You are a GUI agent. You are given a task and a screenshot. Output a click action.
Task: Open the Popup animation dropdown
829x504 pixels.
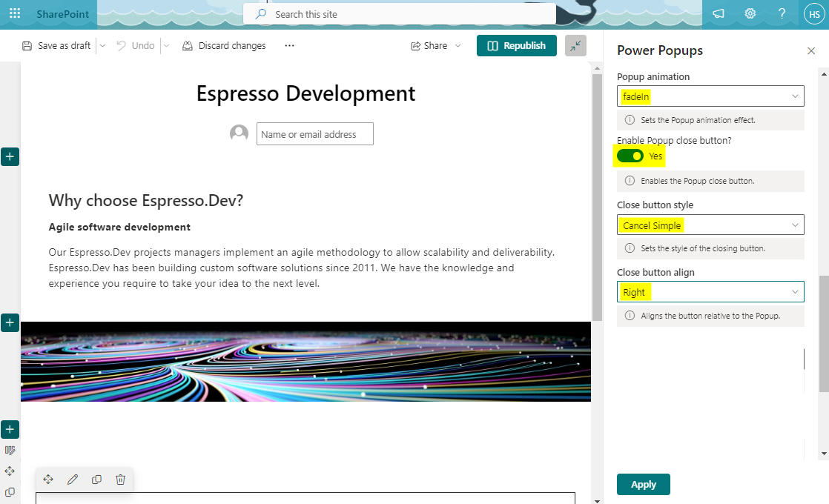[x=710, y=96]
